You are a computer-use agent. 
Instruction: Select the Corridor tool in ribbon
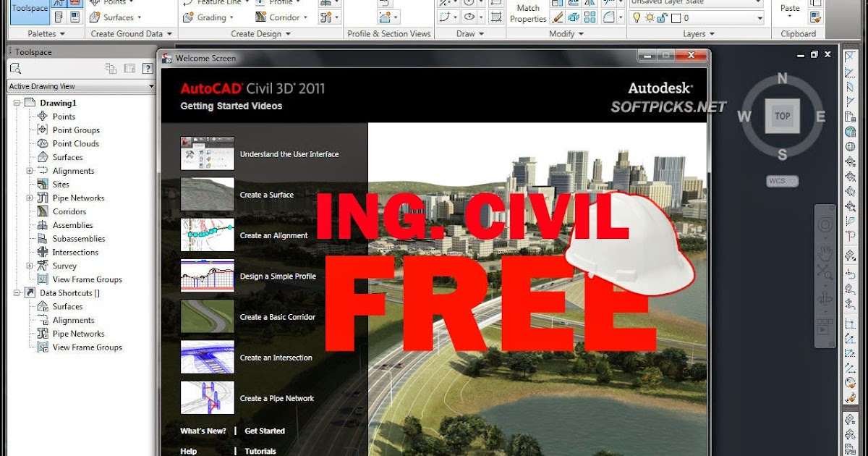pyautogui.click(x=281, y=17)
